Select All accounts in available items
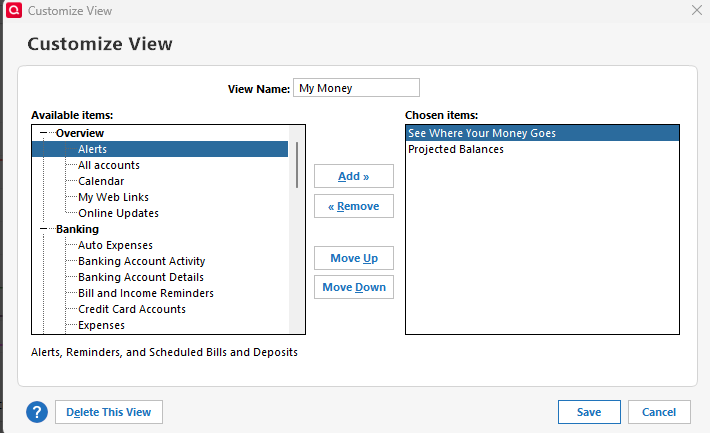710x433 pixels. [108, 165]
